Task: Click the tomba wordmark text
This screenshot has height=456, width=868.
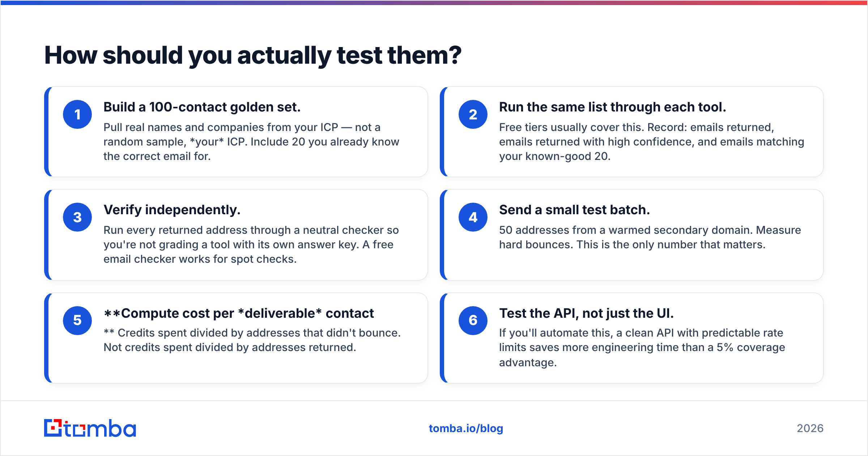Action: tap(100, 428)
